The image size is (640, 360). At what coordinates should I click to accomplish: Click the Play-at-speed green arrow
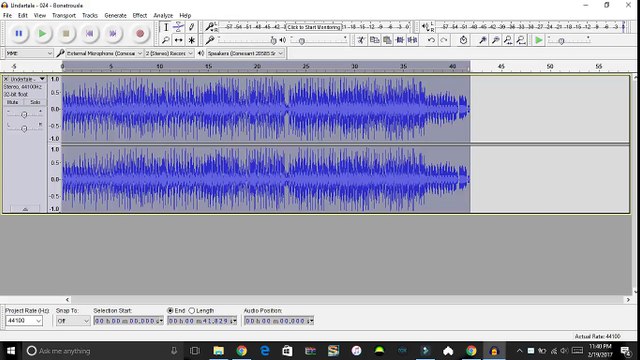[x=538, y=40]
